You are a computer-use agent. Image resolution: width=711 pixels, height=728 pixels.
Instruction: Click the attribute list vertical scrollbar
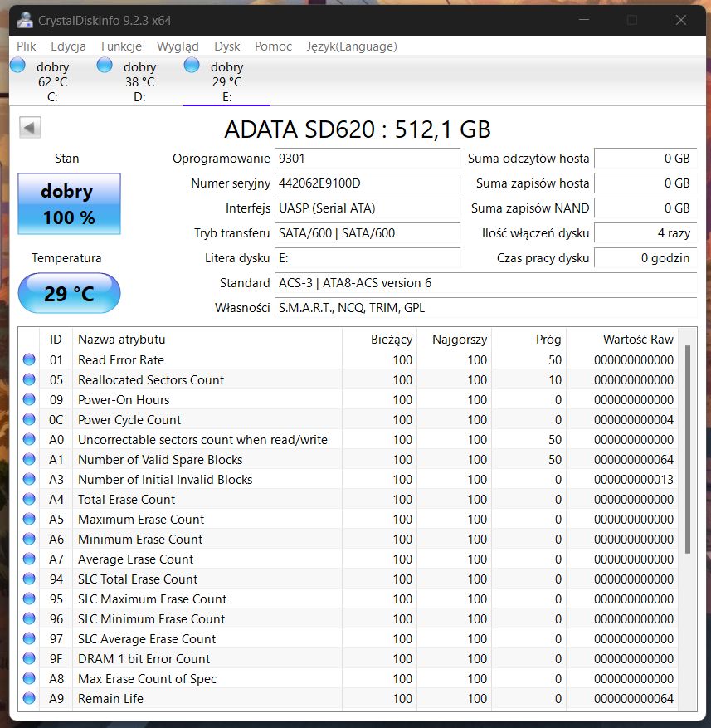687,449
